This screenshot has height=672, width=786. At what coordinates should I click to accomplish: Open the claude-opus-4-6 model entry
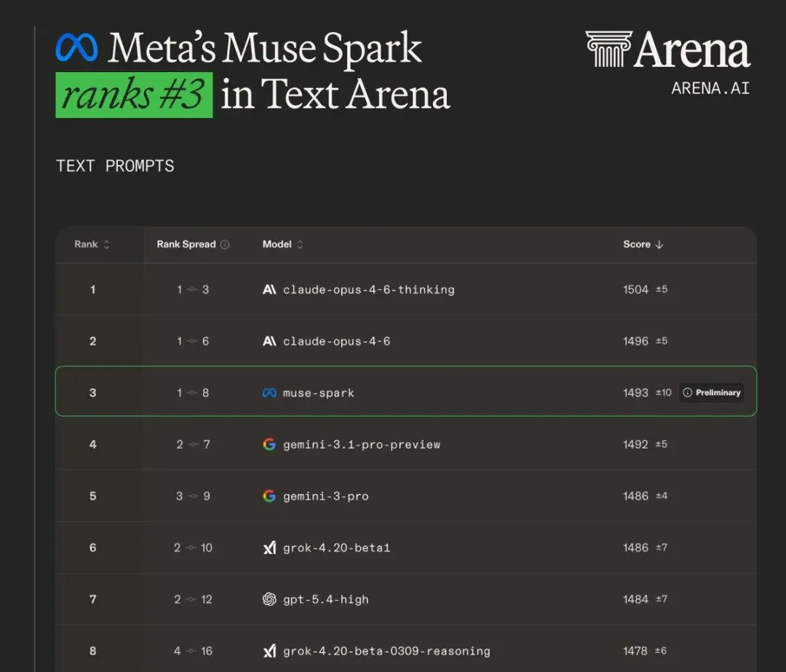[336, 341]
